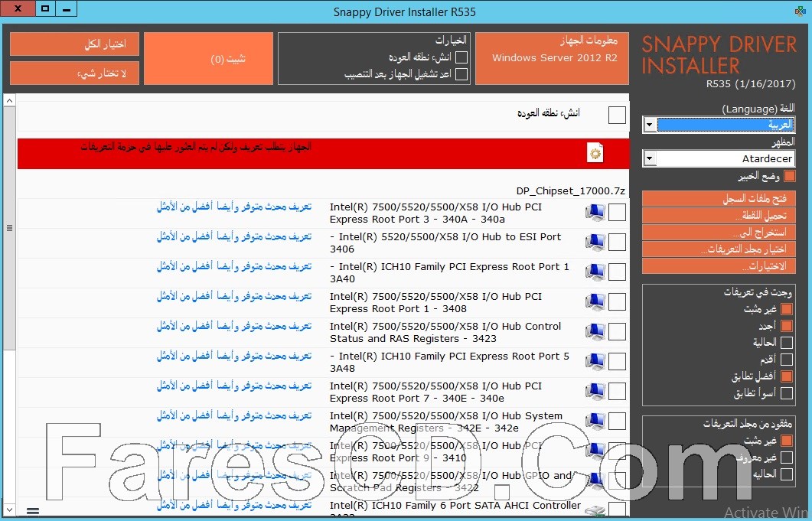Click the extract to button (استخراج الى)
This screenshot has height=521, width=812.
(719, 232)
